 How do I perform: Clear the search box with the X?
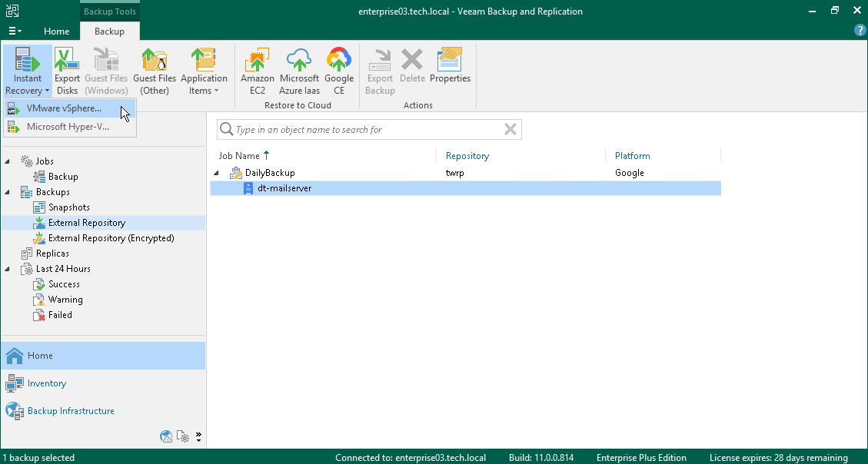click(x=510, y=129)
